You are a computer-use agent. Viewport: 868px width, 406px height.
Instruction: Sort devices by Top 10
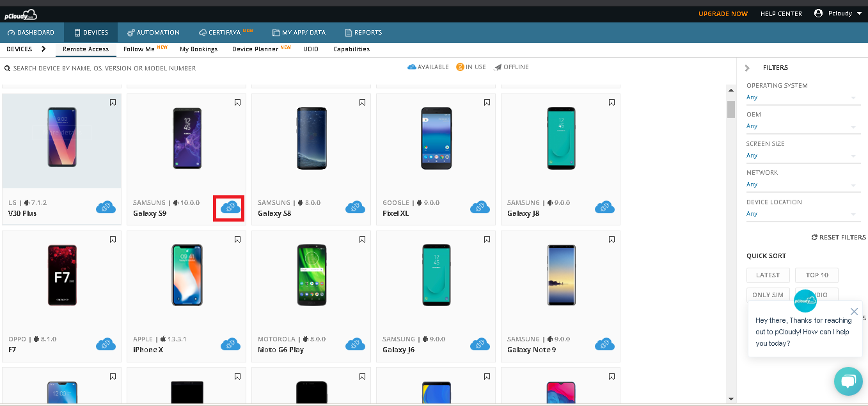817,275
